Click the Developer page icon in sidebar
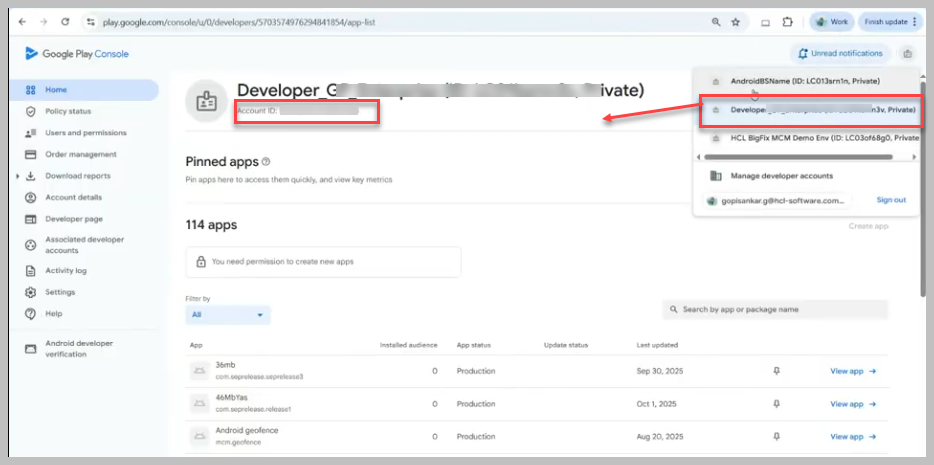The width and height of the screenshot is (934, 465). point(30,219)
